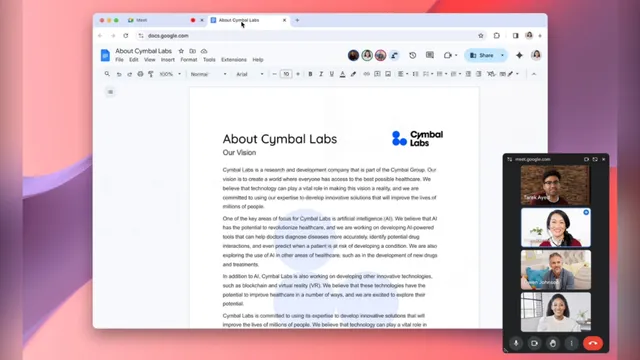Screen dimensions: 640x360
Task: Click the font size input field
Action: [x=286, y=74]
